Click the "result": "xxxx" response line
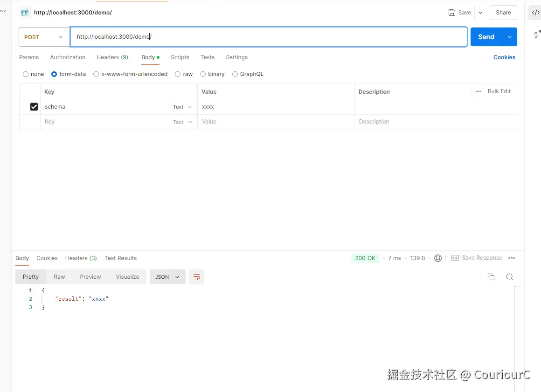 click(82, 299)
